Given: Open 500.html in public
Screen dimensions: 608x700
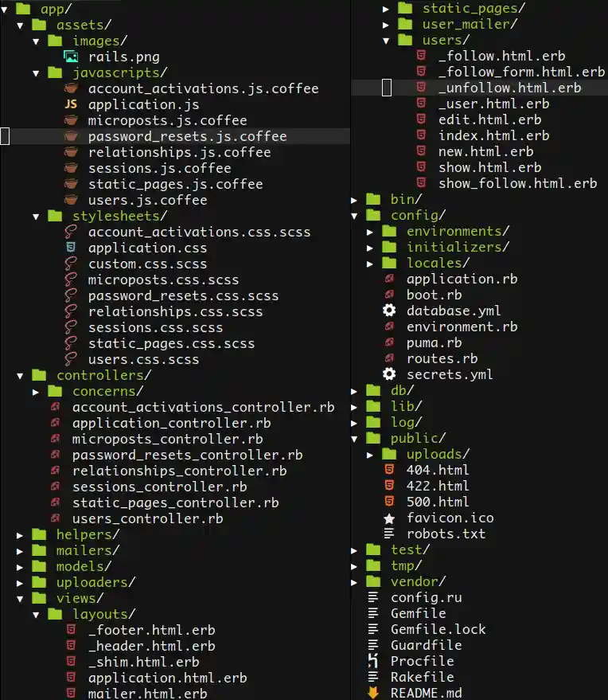Looking at the screenshot, I should [438, 502].
